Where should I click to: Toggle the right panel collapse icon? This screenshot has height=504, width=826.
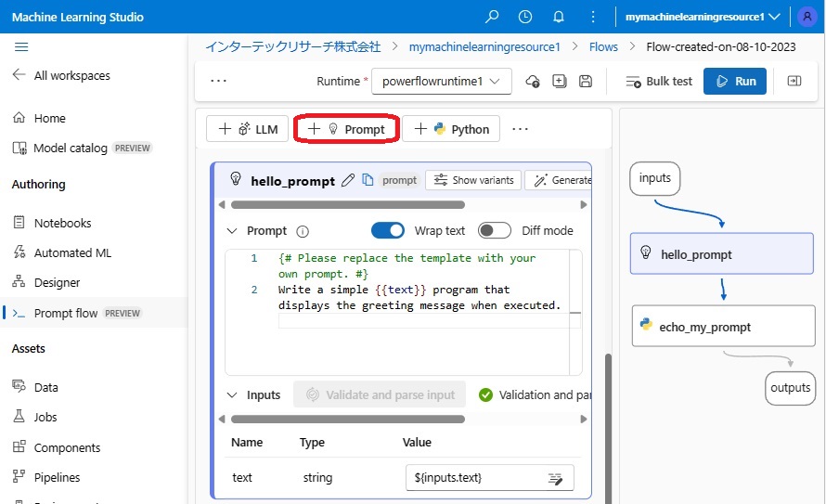click(x=794, y=81)
